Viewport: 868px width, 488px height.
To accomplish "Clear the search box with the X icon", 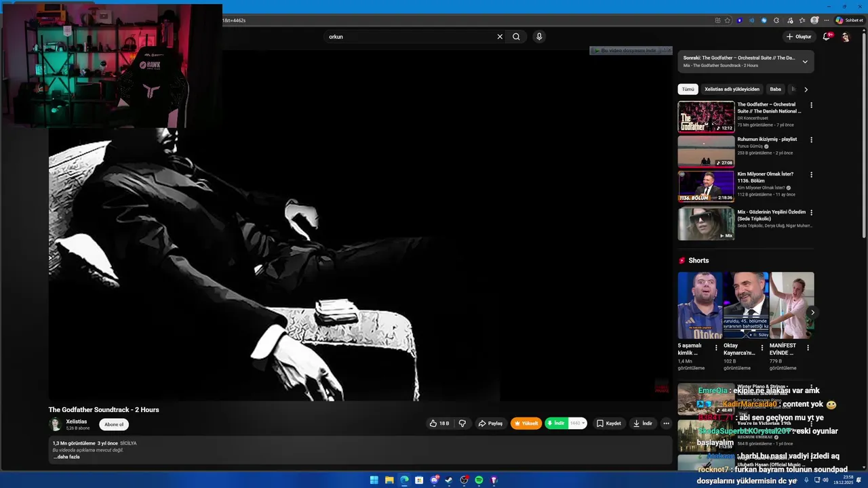I will pos(500,37).
